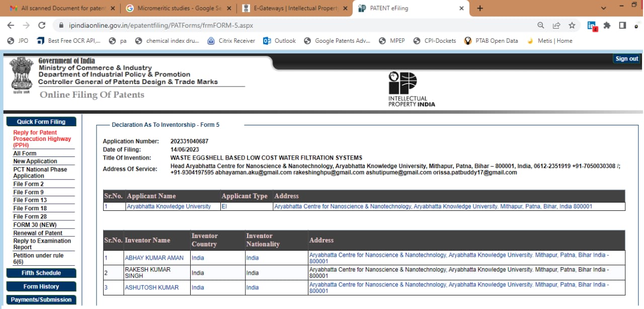Open the LinkedIn extension icon
644x309 pixels.
pyautogui.click(x=592, y=26)
